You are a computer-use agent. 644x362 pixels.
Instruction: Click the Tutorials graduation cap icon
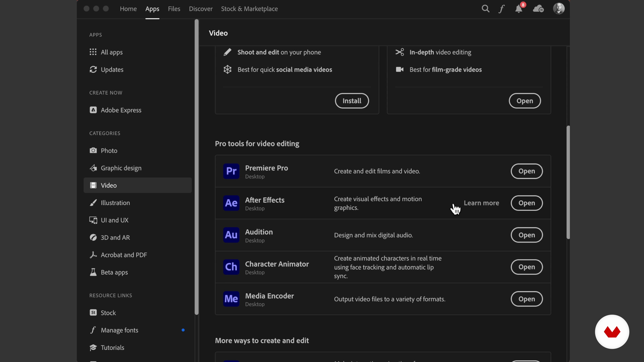[93, 348]
